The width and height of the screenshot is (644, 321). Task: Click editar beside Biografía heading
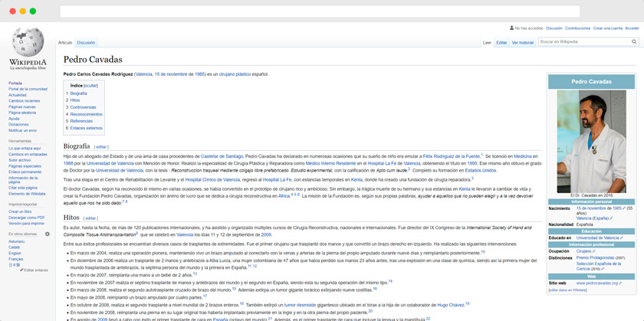pos(101,147)
